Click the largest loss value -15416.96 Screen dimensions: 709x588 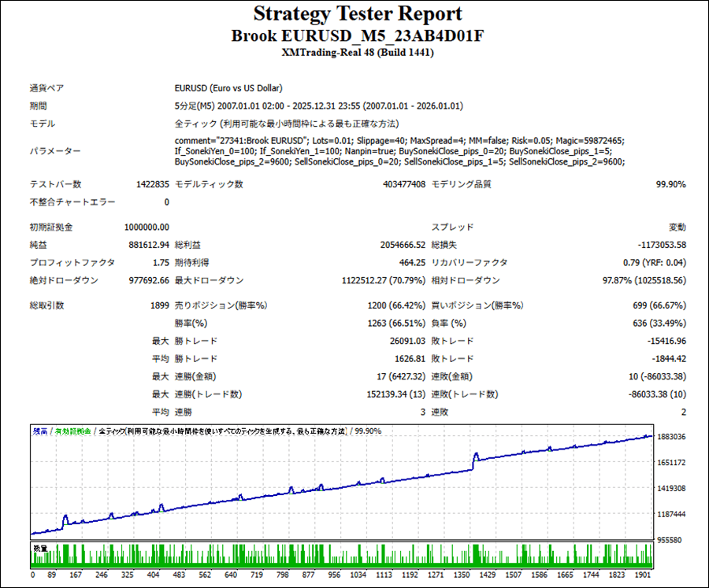[666, 341]
